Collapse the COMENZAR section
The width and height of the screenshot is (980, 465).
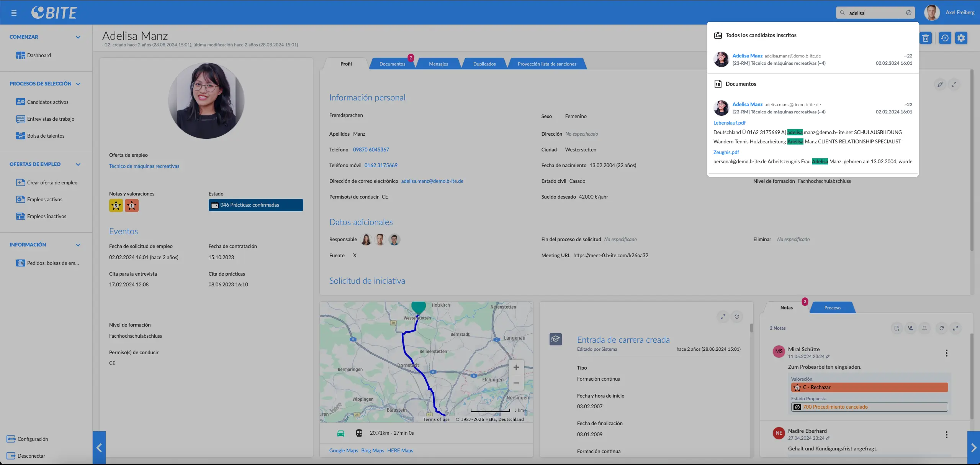tap(78, 37)
